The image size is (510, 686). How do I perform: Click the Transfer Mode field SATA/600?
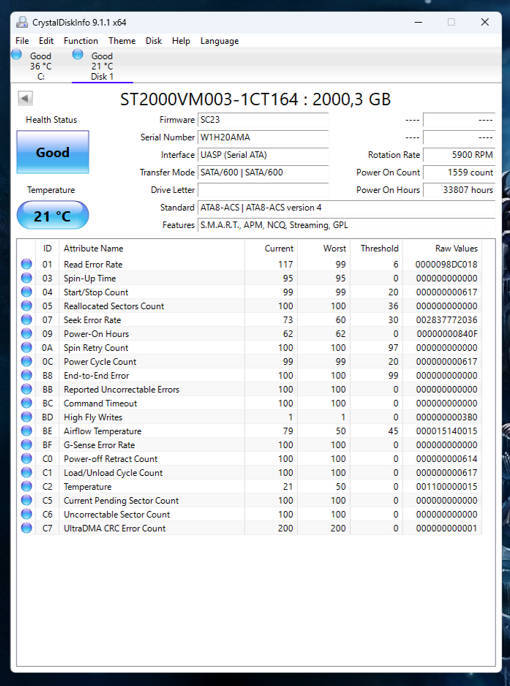click(263, 172)
